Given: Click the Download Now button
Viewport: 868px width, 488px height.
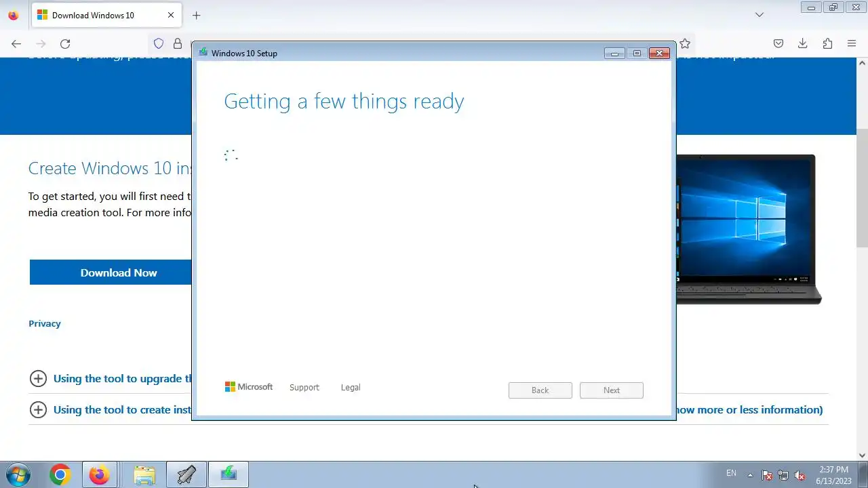Looking at the screenshot, I should pos(111,272).
